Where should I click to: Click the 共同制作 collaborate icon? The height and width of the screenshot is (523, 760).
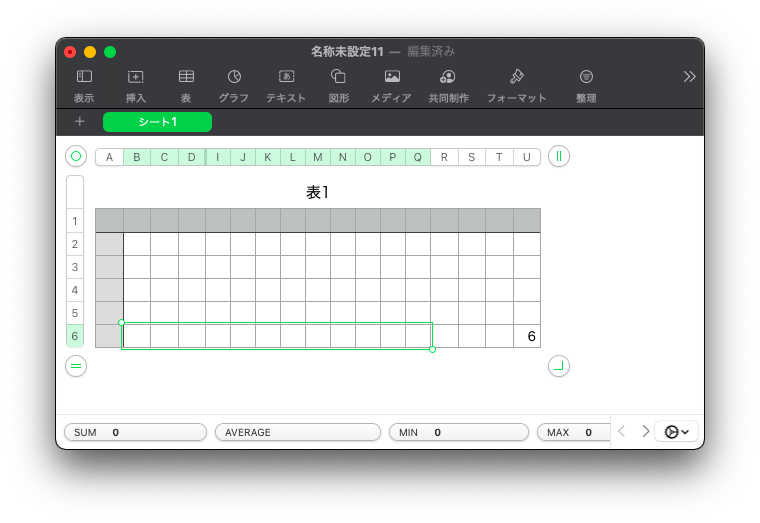pyautogui.click(x=448, y=77)
